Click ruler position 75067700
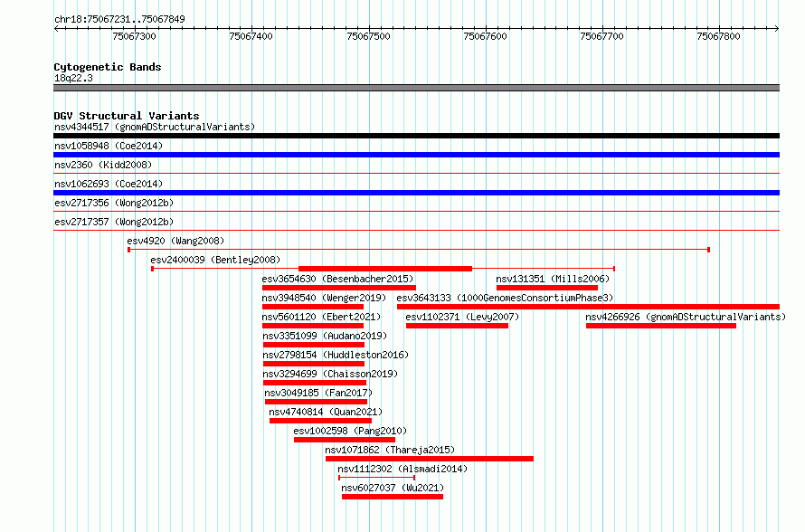 tap(601, 36)
